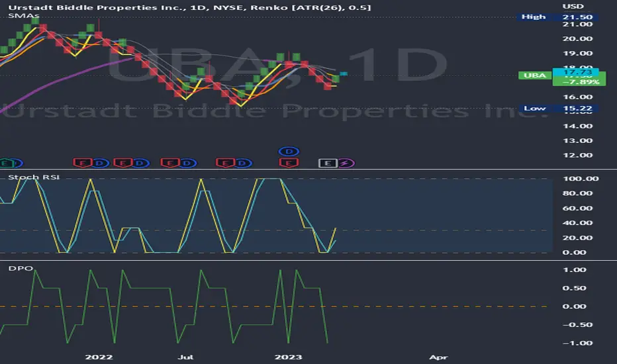Click the 2022 label on the time axis
Image resolution: width=617 pixels, height=364 pixels.
pyautogui.click(x=99, y=357)
